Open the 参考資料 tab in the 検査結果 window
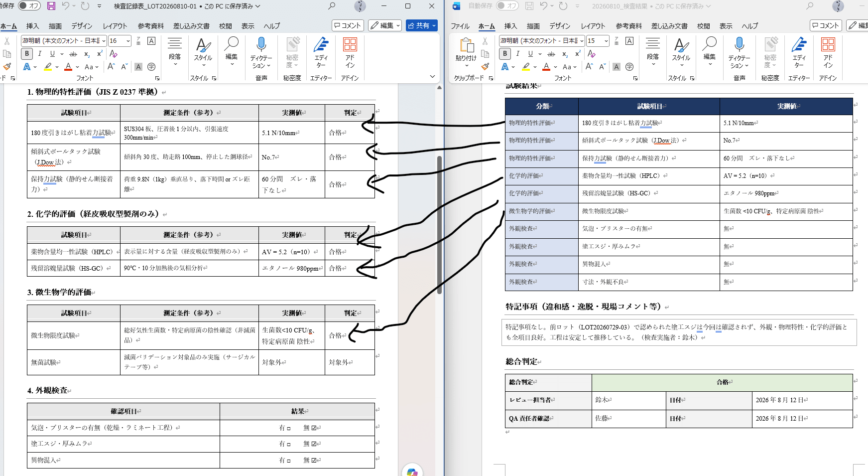Viewport: 868px width, 476px height. pos(629,26)
